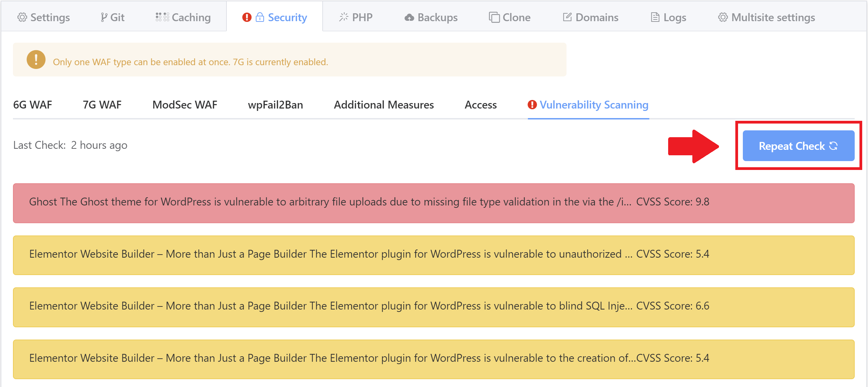Click the '7G is currently enabled' notice text

tap(280, 62)
